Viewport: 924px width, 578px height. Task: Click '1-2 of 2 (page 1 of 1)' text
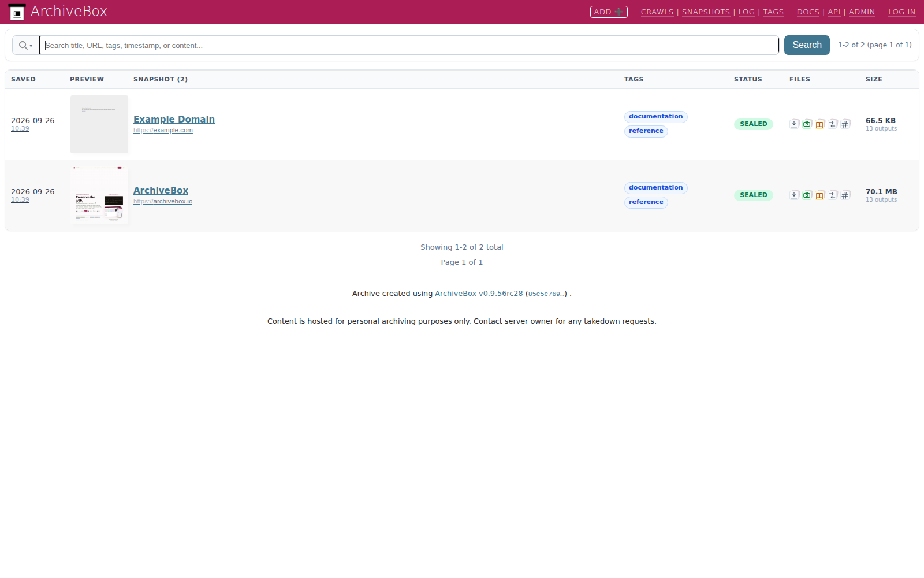tap(875, 45)
